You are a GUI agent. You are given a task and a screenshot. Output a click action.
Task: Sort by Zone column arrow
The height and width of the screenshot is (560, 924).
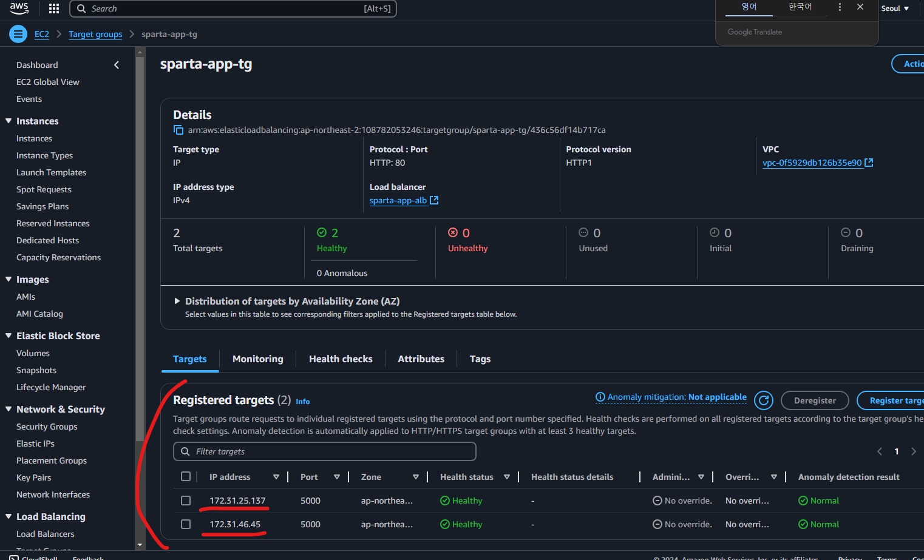click(416, 477)
